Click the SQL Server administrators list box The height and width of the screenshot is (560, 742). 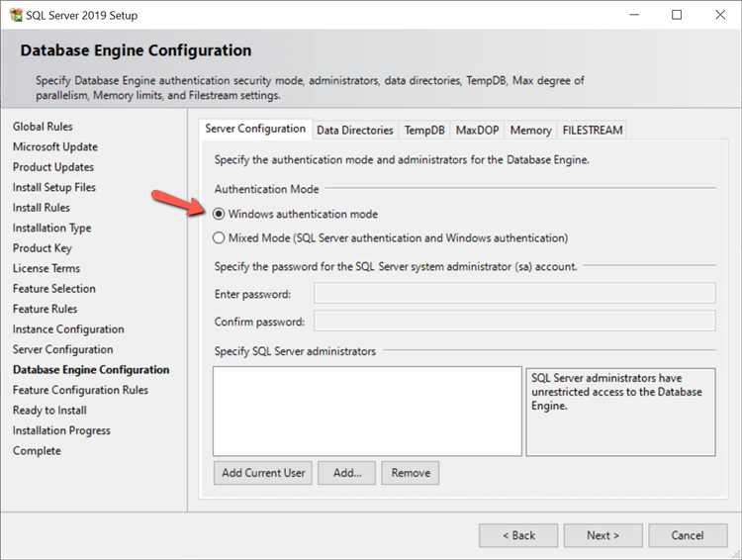(367, 411)
